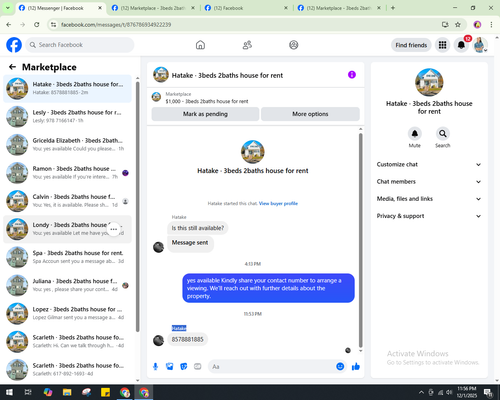Open File Explorer from the taskbar
Image resolution: width=500 pixels, height=400 pixels.
[x=67, y=392]
